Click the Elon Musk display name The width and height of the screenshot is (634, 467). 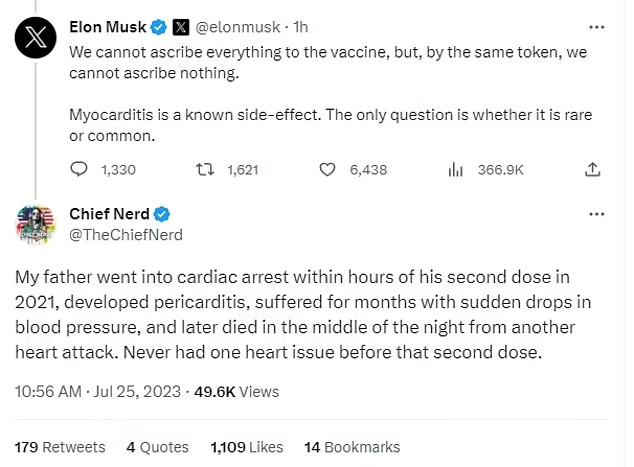(109, 26)
